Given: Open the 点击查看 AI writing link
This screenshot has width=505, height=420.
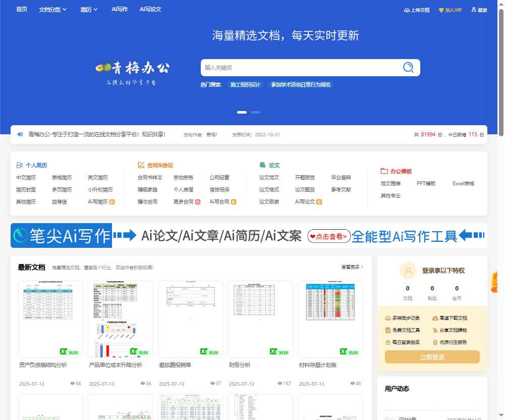Looking at the screenshot, I should [327, 235].
